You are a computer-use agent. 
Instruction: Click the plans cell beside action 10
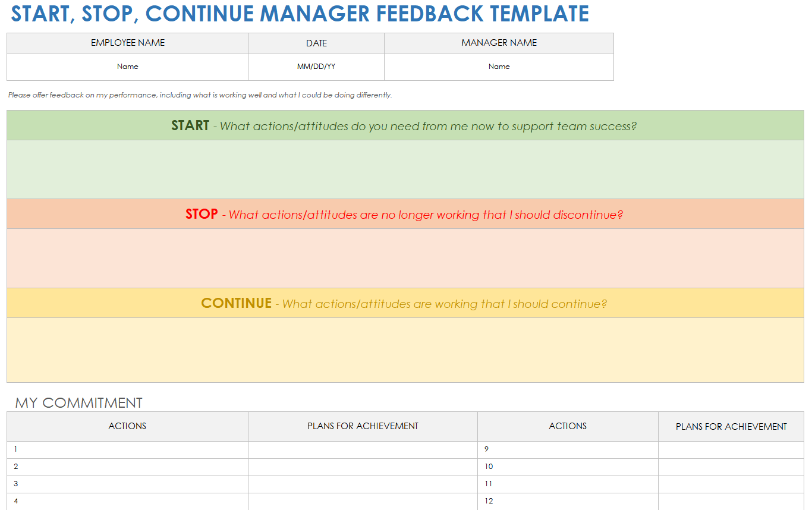pyautogui.click(x=731, y=467)
